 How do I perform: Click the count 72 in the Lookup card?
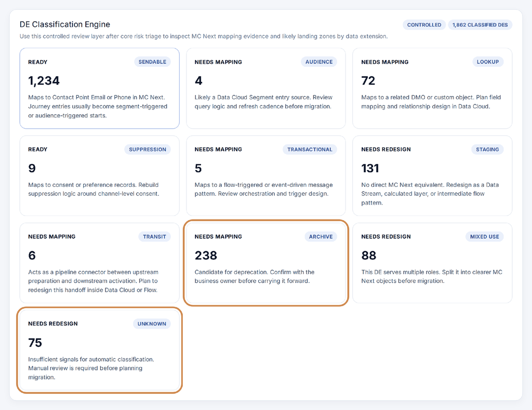coord(368,80)
